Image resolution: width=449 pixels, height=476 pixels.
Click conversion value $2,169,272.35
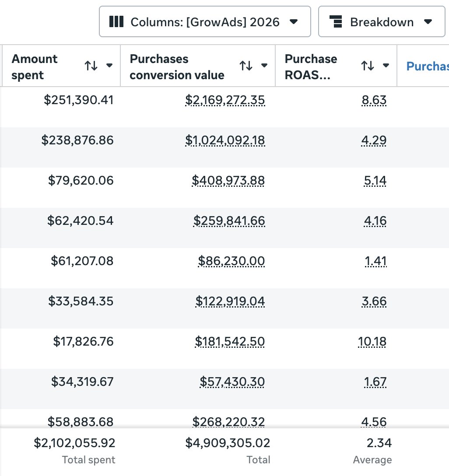pyautogui.click(x=225, y=100)
